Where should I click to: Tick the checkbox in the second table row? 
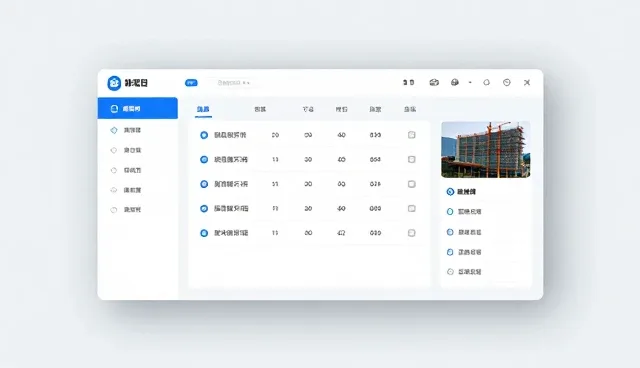411,159
